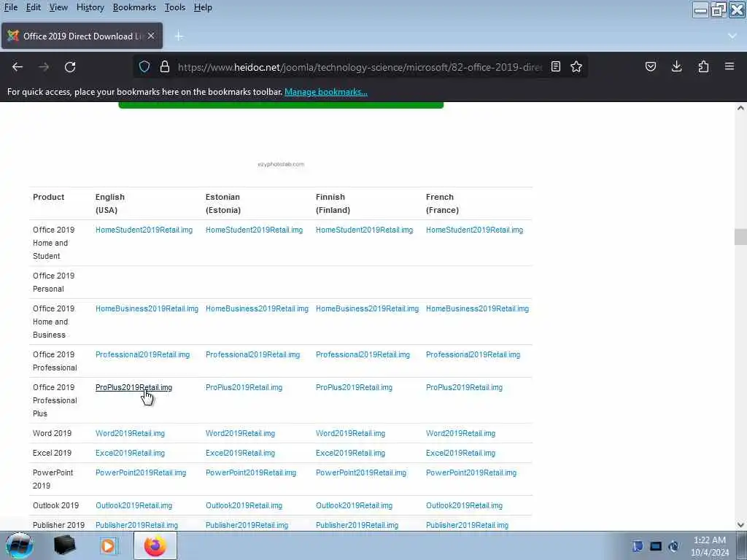747x560 pixels.
Task: Bookmark this page with the star icon
Action: (576, 66)
